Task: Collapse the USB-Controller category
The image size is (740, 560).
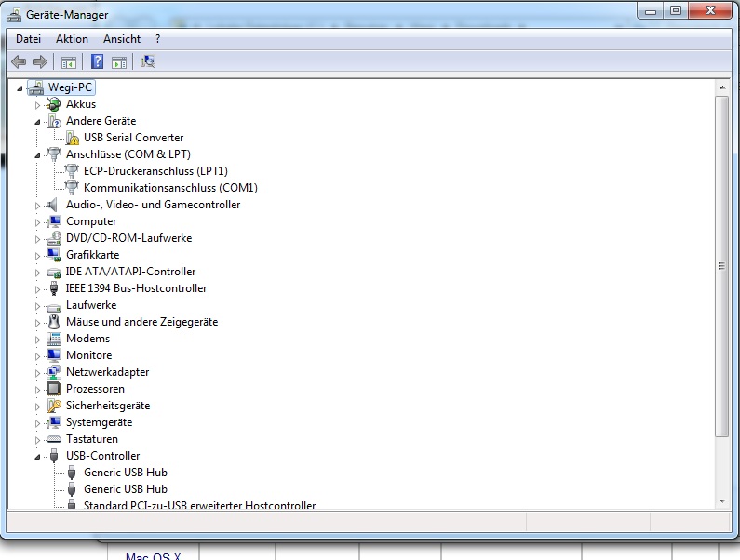Action: [x=38, y=457]
